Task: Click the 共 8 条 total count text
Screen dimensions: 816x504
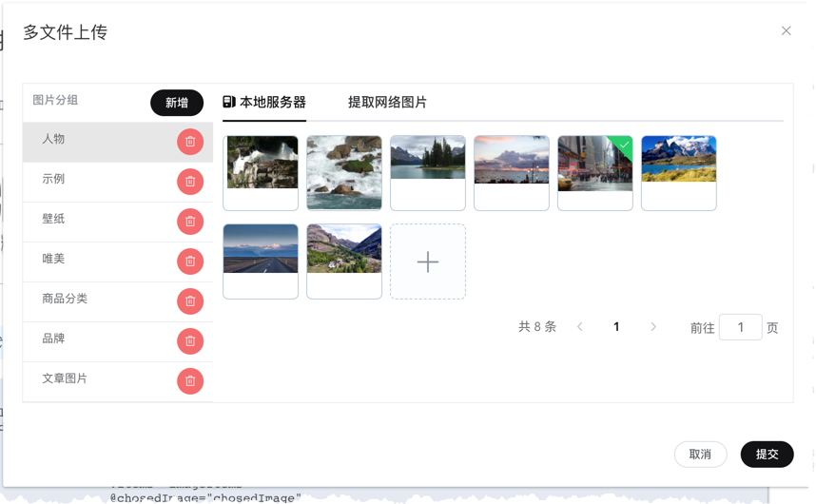Action: (537, 326)
